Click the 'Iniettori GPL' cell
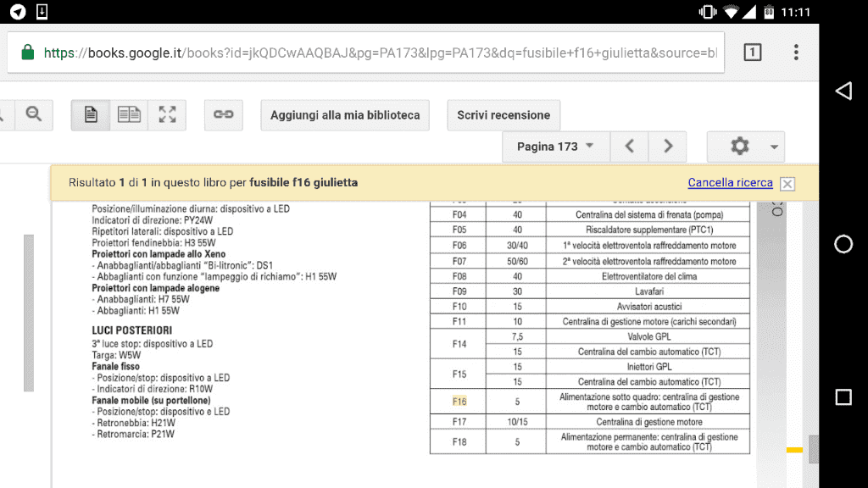 pos(648,367)
